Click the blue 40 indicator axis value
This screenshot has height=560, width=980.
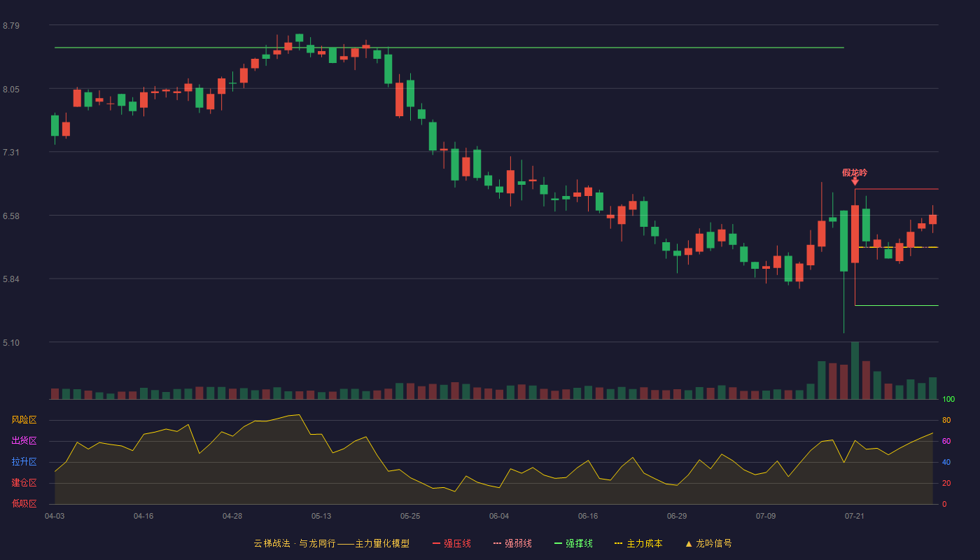point(946,462)
